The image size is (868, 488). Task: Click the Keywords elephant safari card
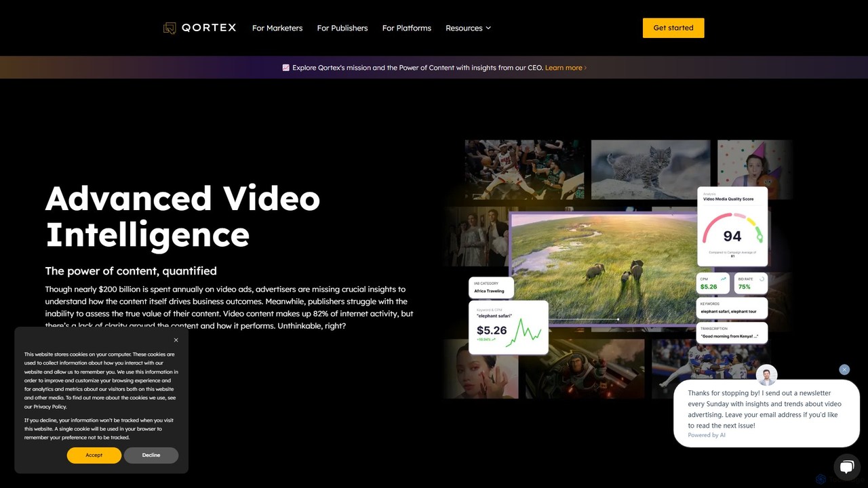[732, 308]
